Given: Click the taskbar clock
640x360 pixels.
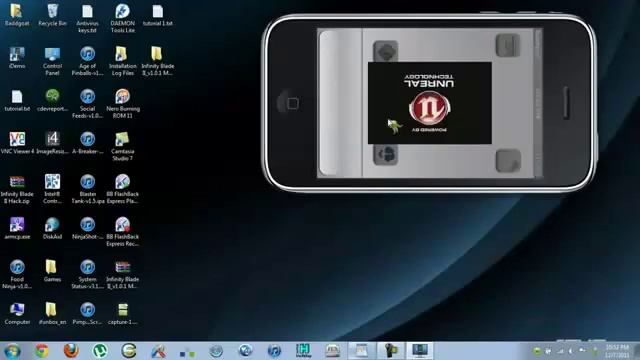Looking at the screenshot, I should tap(617, 351).
